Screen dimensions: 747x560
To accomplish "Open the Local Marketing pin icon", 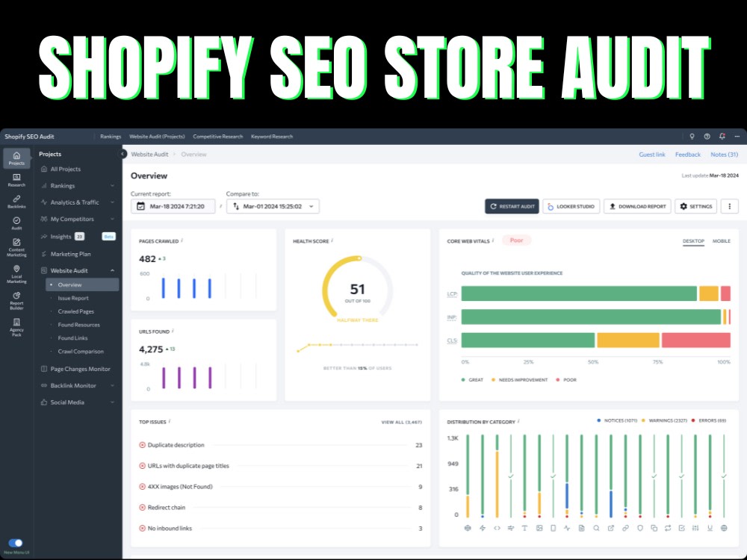I will (16, 274).
